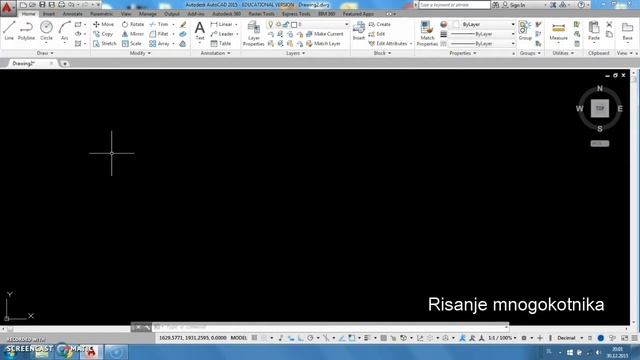640x360 pixels.
Task: Click the command line input
Action: coord(331,327)
